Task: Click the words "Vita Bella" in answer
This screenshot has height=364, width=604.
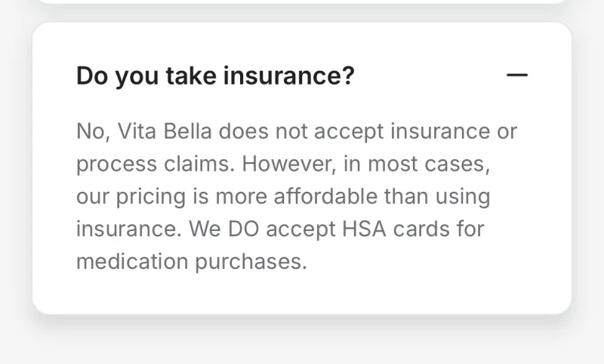Action: (165, 131)
